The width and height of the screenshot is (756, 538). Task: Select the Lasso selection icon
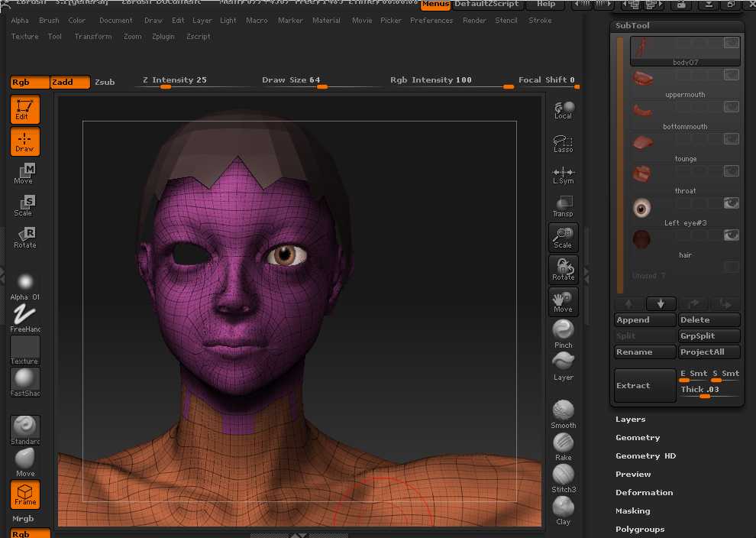tap(563, 143)
